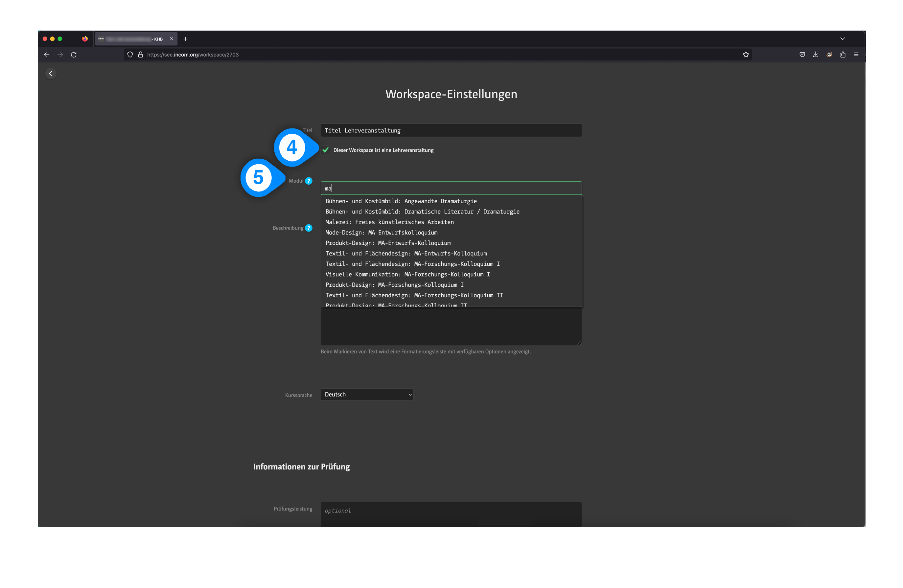Click the Firefox view icon
Image resolution: width=903 pixels, height=588 pixels.
coord(84,39)
